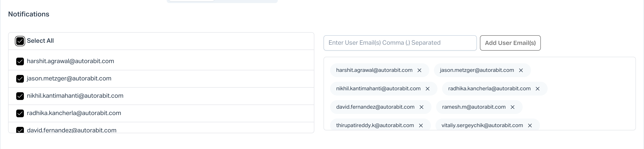Uncheck harshit.agrawal@autorabit.com checkbox
Screen dimensions: 644x149
click(x=20, y=62)
